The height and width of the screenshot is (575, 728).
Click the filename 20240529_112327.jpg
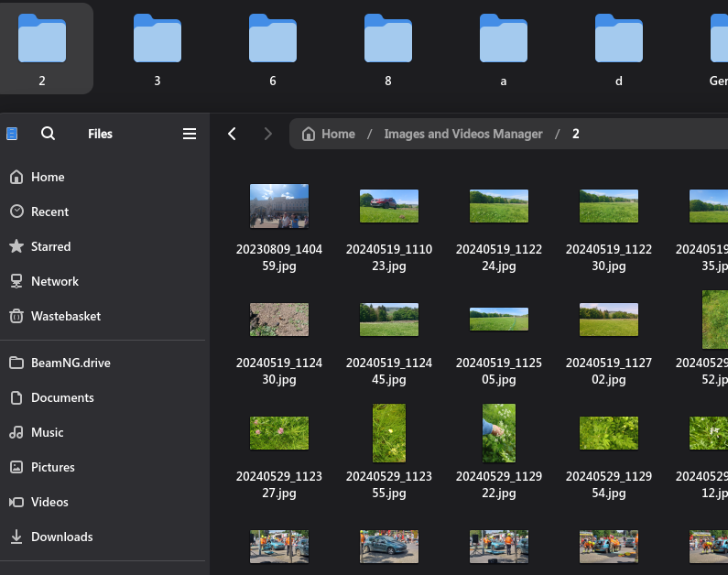point(279,484)
